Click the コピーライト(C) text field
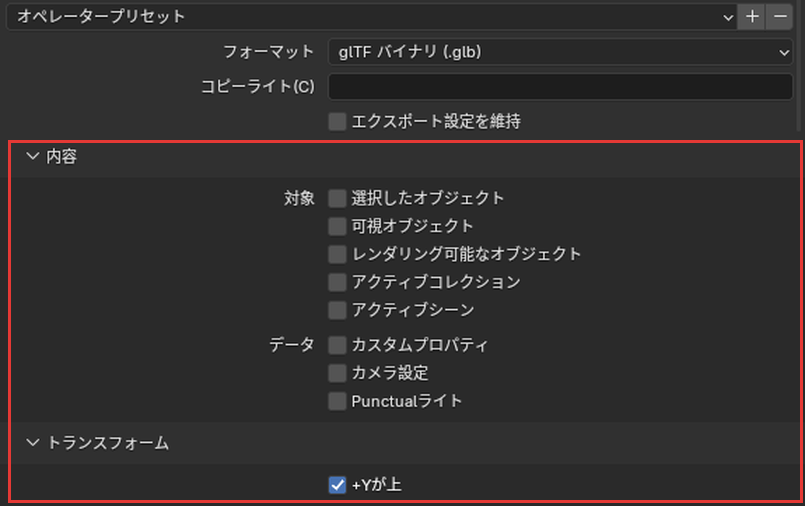 561,87
